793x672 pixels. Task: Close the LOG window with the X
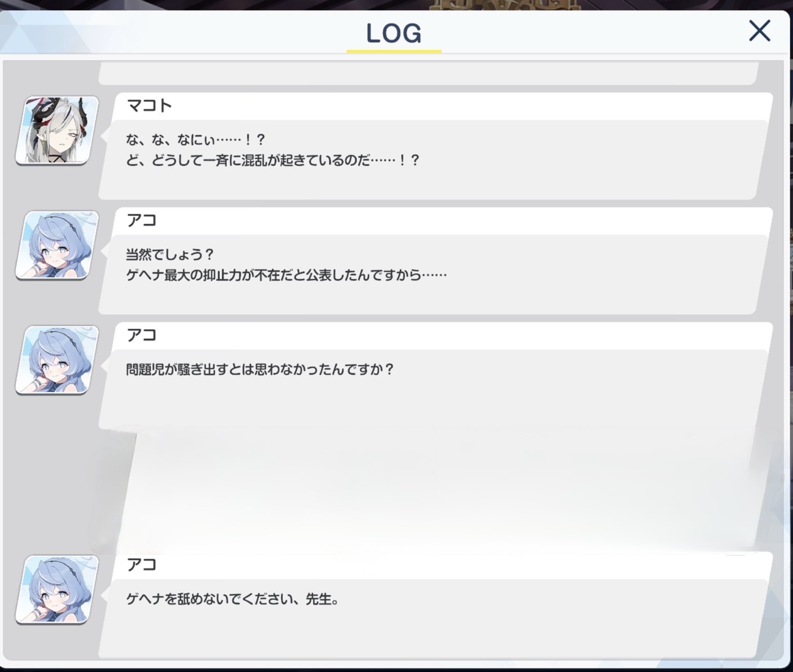[759, 31]
